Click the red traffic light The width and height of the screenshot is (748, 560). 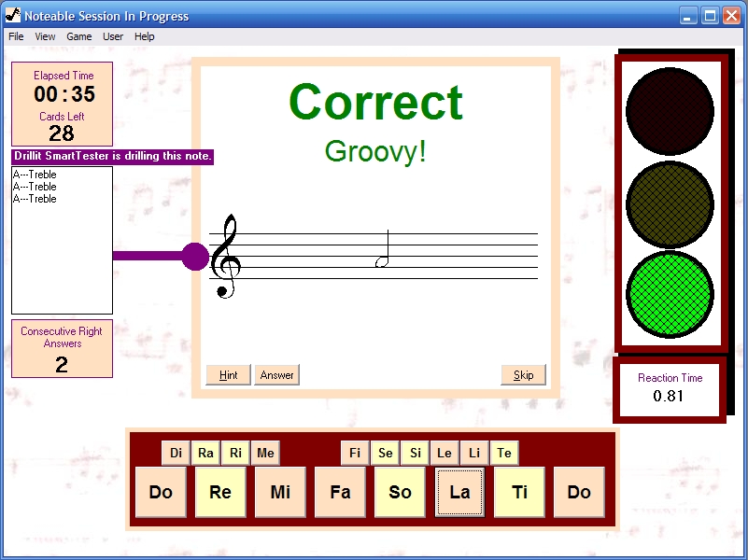pyautogui.click(x=670, y=111)
